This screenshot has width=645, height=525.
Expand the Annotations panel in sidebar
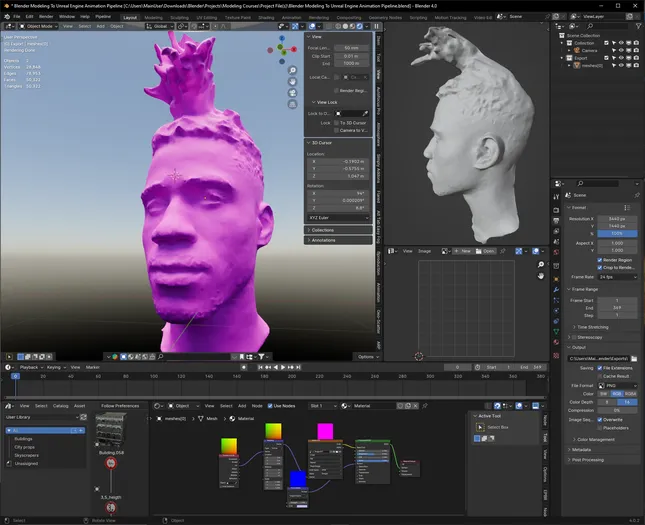coord(338,240)
